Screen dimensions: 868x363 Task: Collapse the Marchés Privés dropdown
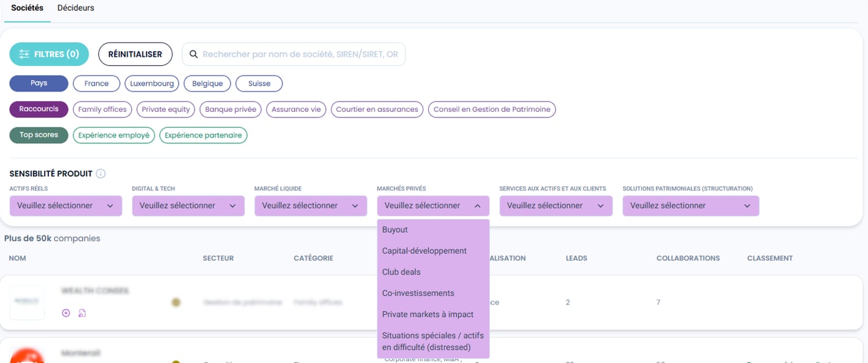click(433, 206)
